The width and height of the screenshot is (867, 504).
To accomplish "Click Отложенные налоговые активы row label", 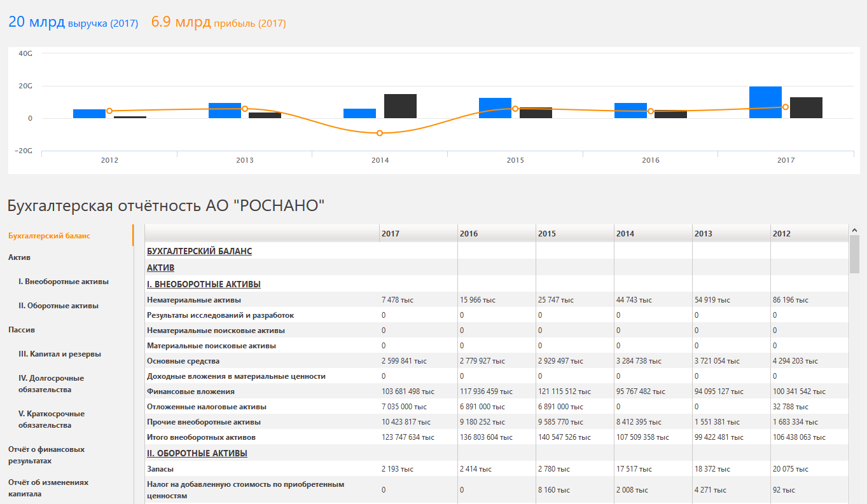I will [207, 407].
